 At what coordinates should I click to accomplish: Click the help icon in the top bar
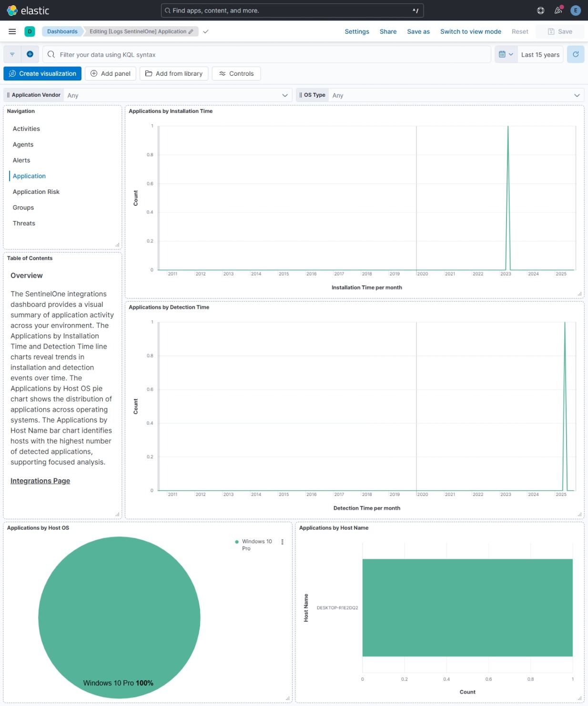tap(540, 10)
